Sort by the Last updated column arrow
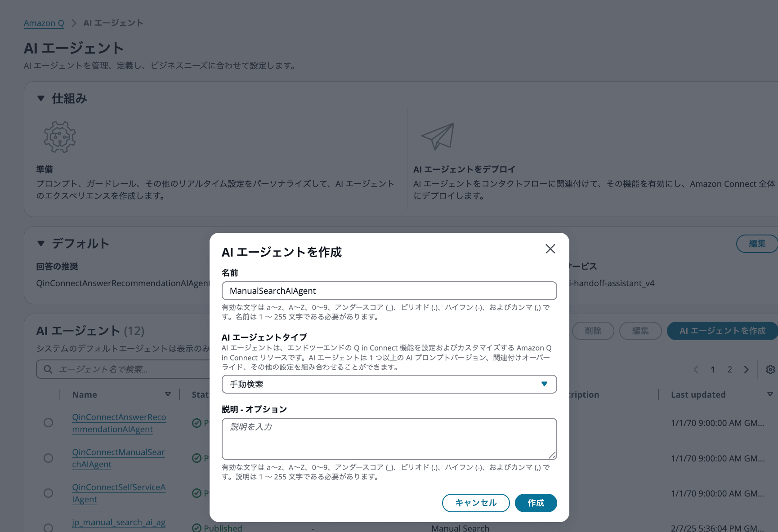The image size is (778, 532). [770, 394]
